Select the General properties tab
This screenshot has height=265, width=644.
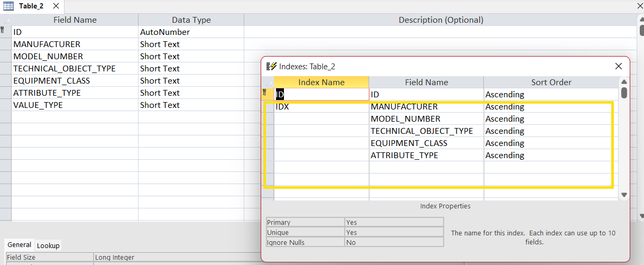[x=20, y=245]
